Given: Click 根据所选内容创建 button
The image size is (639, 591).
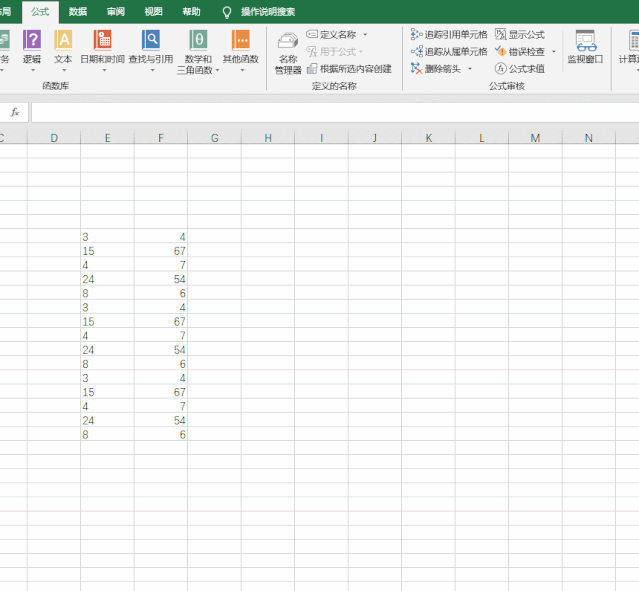Looking at the screenshot, I should 349,69.
